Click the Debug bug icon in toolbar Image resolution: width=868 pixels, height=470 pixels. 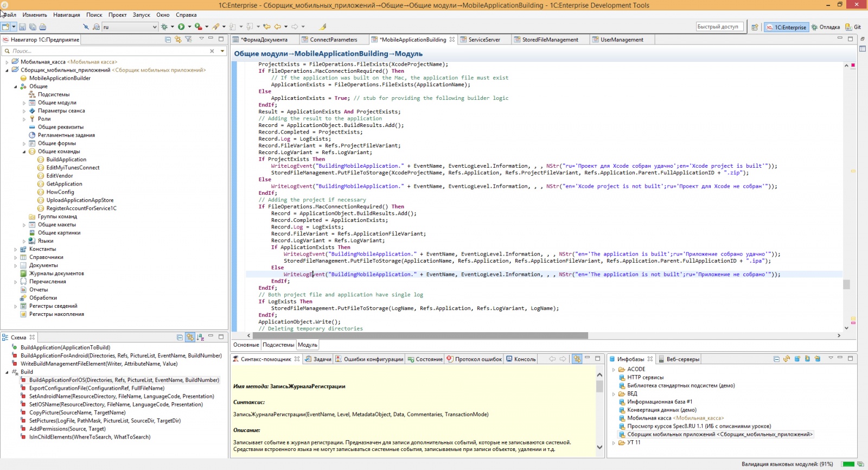click(x=164, y=27)
